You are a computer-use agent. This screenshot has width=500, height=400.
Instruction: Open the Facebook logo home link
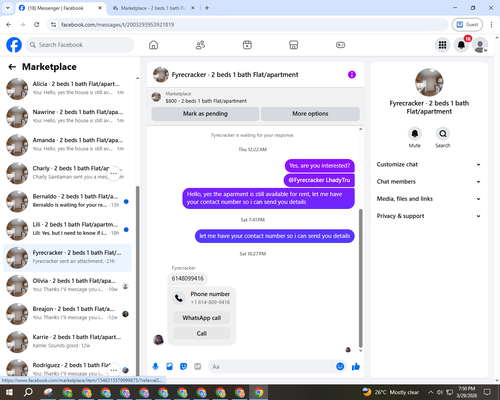point(14,45)
